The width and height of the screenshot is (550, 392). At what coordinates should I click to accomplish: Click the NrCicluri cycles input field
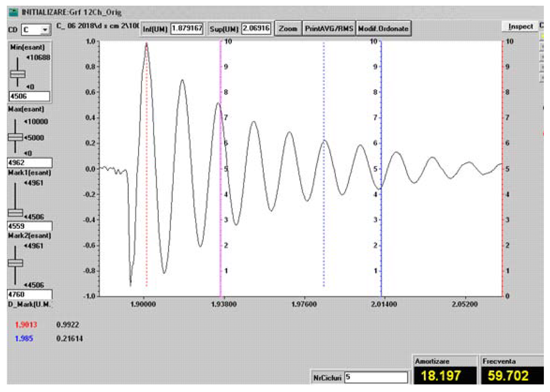[x=376, y=377]
